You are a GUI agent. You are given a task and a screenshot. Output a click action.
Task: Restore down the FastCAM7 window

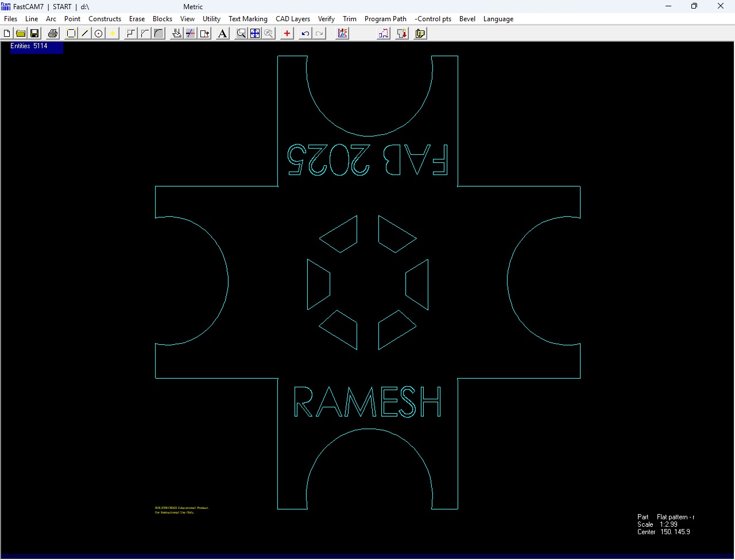[x=694, y=6]
